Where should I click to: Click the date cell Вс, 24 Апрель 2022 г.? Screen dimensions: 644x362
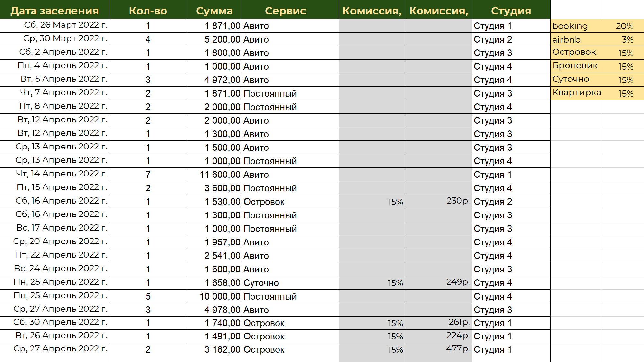54,269
